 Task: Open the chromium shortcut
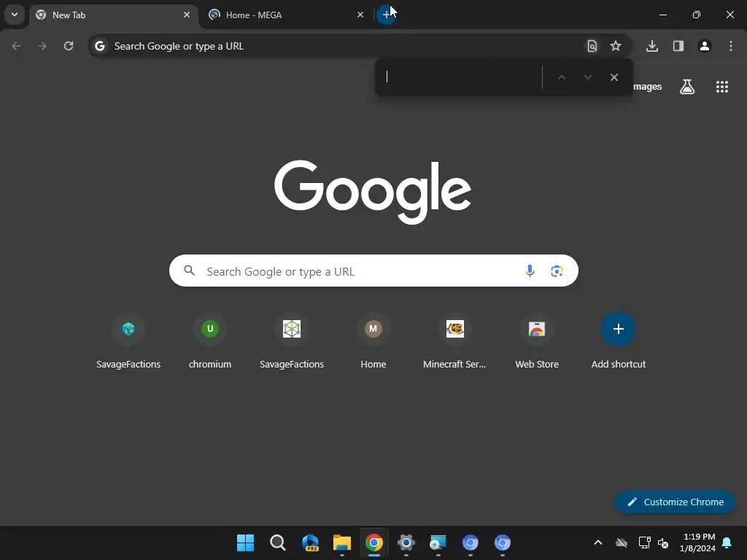[210, 341]
